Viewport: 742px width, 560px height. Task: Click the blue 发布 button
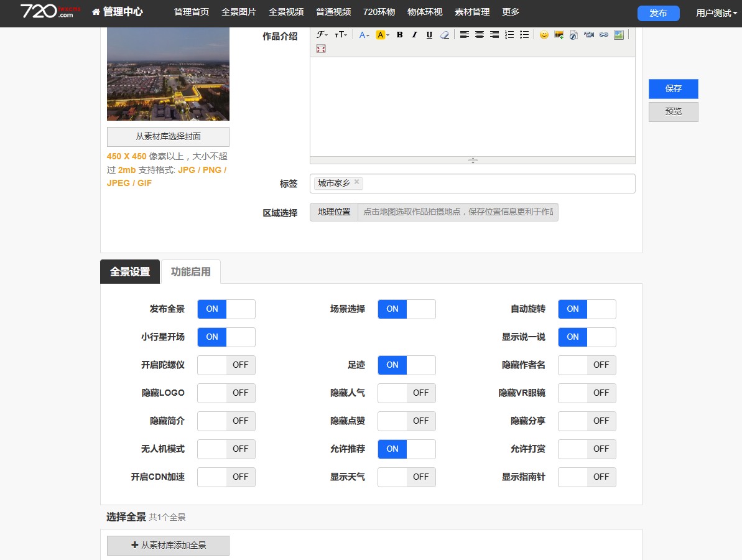[658, 13]
